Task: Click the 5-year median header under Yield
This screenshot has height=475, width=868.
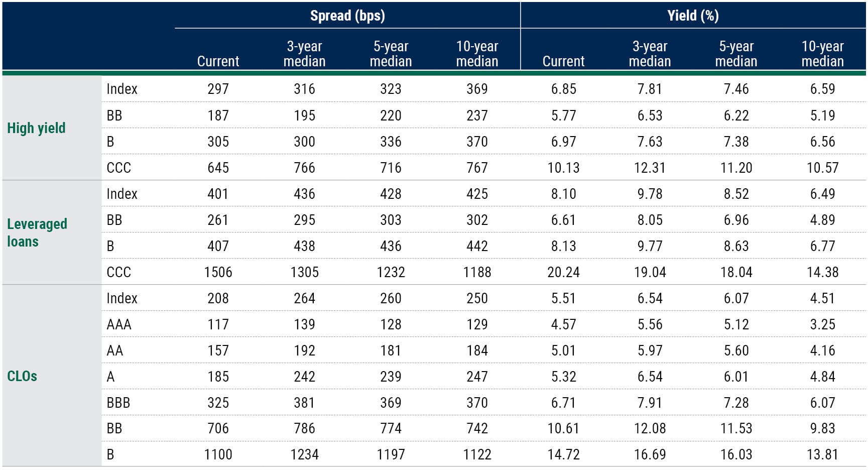Action: click(x=736, y=54)
